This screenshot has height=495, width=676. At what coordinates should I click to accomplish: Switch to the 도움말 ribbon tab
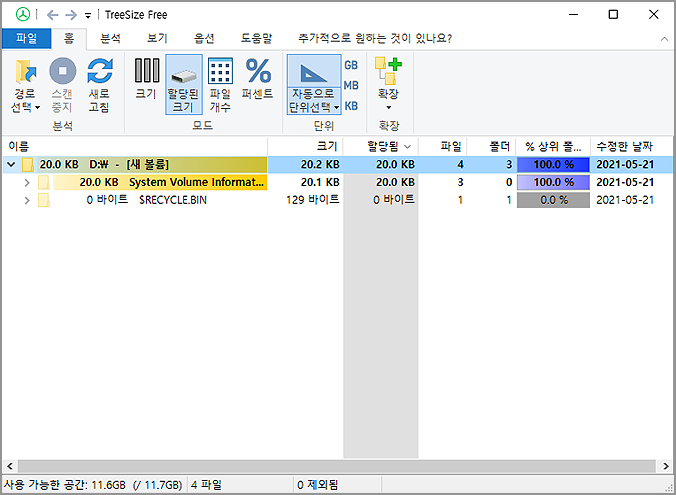(x=256, y=38)
